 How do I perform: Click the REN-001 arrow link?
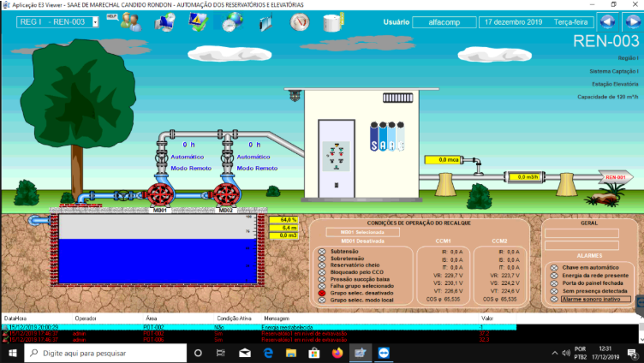616,177
